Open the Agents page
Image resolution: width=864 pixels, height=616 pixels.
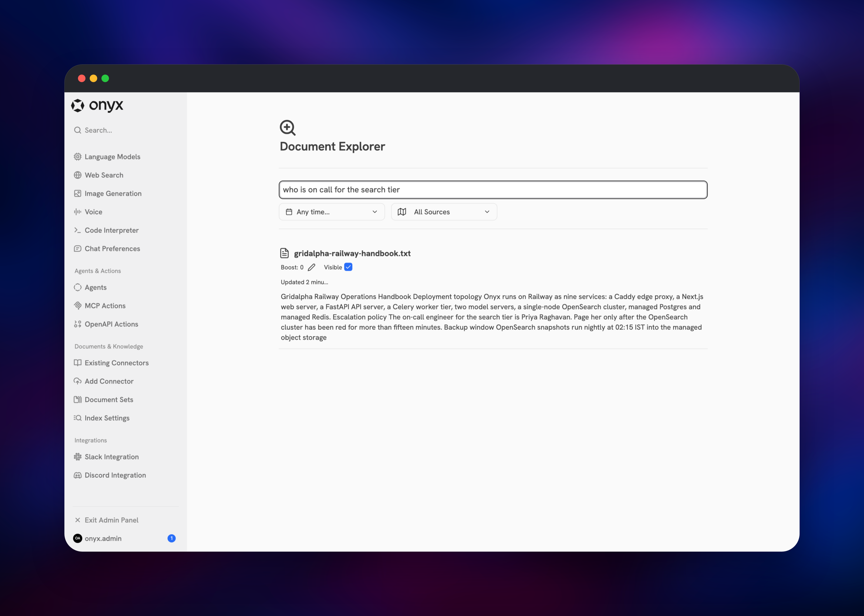point(126,287)
